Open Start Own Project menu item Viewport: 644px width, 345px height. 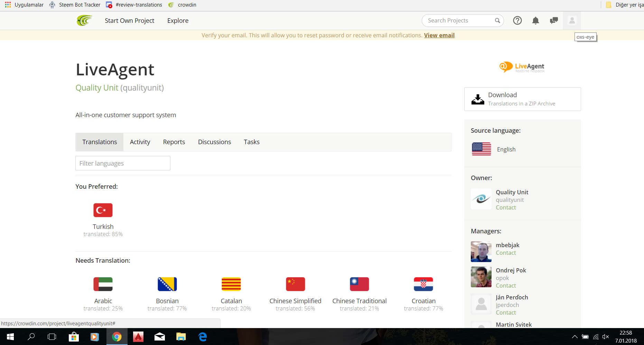(130, 20)
